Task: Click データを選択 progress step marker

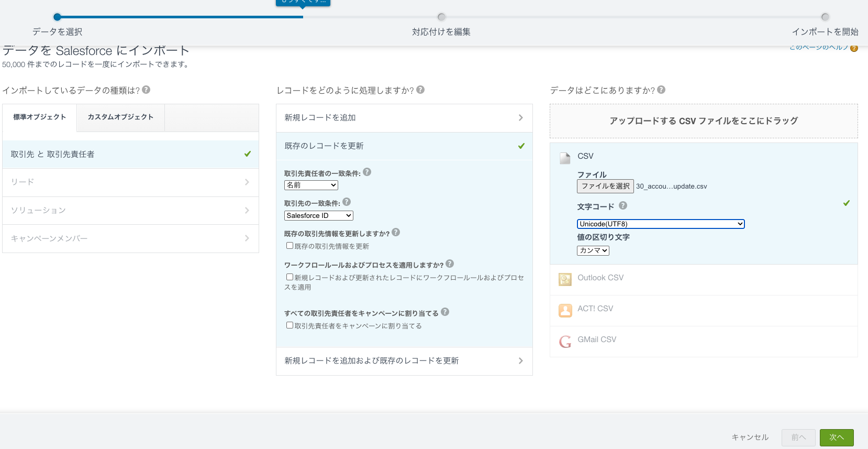Action: coord(58,17)
